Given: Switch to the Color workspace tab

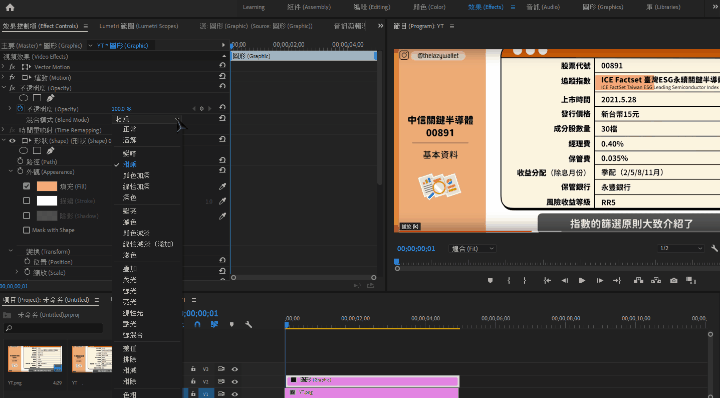Looking at the screenshot, I should click(429, 7).
